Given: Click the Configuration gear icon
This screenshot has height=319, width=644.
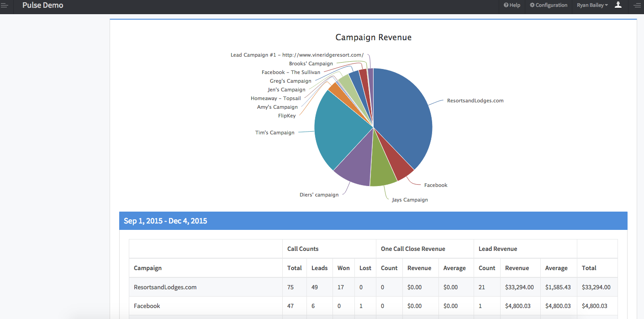Looking at the screenshot, I should tap(533, 5).
